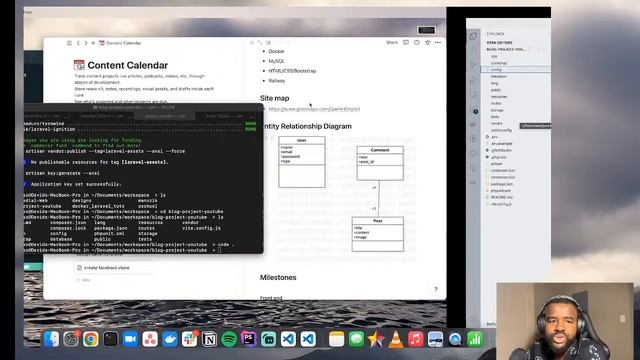Open Notion three-dot more options menu
Screen dimensions: 640x360
(438, 42)
